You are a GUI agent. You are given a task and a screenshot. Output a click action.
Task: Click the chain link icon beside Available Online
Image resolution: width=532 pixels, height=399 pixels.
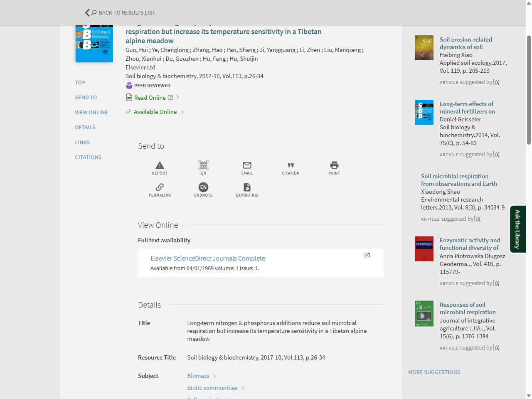click(x=128, y=112)
